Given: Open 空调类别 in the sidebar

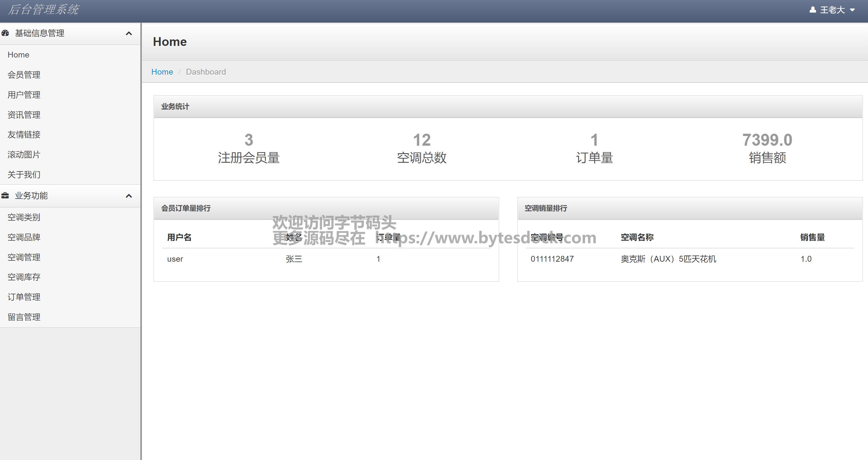Looking at the screenshot, I should tap(24, 217).
